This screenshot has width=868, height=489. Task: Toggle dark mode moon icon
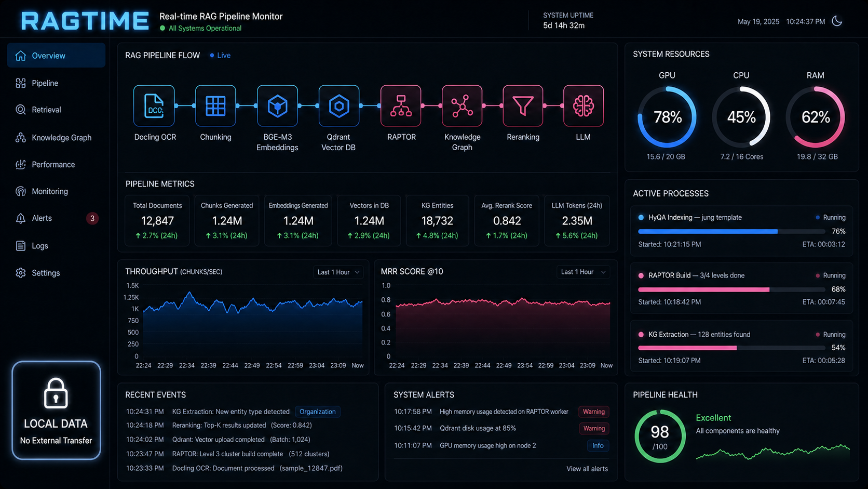[837, 21]
